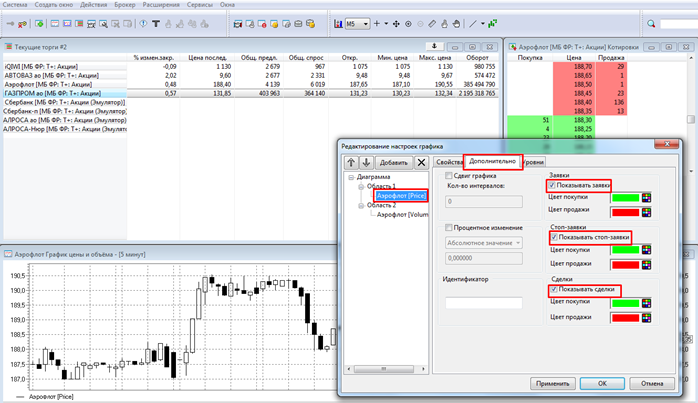The height and width of the screenshot is (403, 698).
Task: Enable Сдвиг графика checkbox
Action: click(449, 175)
